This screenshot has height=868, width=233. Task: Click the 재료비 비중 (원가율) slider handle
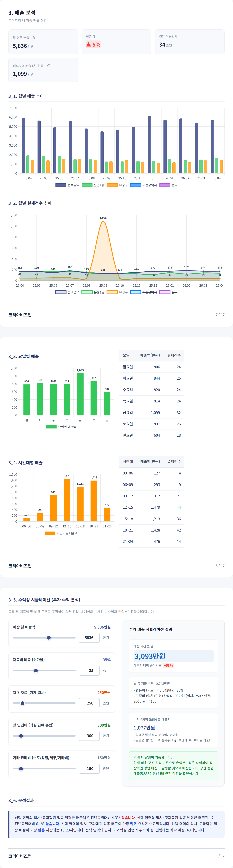(36, 671)
